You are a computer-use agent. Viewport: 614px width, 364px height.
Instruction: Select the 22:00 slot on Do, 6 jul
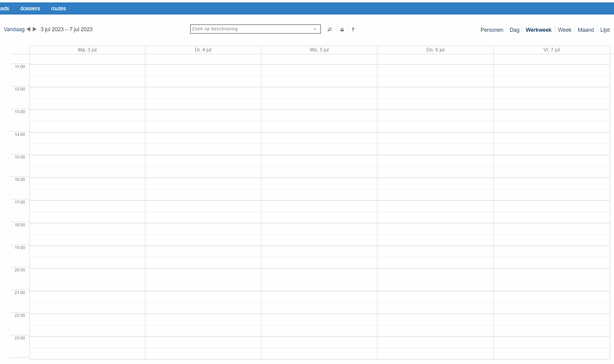point(435,320)
